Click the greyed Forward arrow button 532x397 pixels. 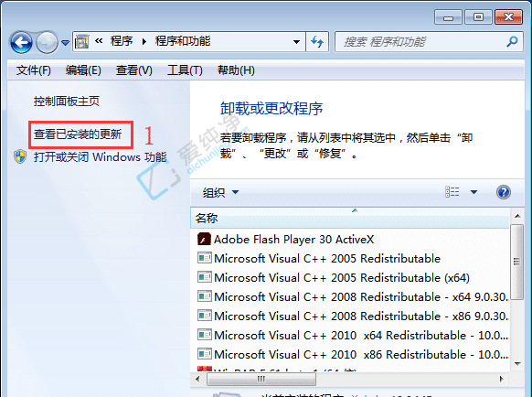[48, 42]
